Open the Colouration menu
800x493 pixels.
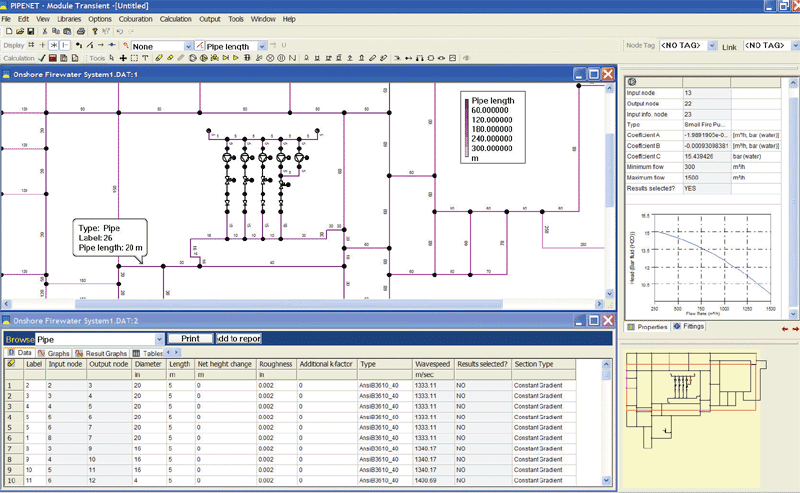point(135,19)
